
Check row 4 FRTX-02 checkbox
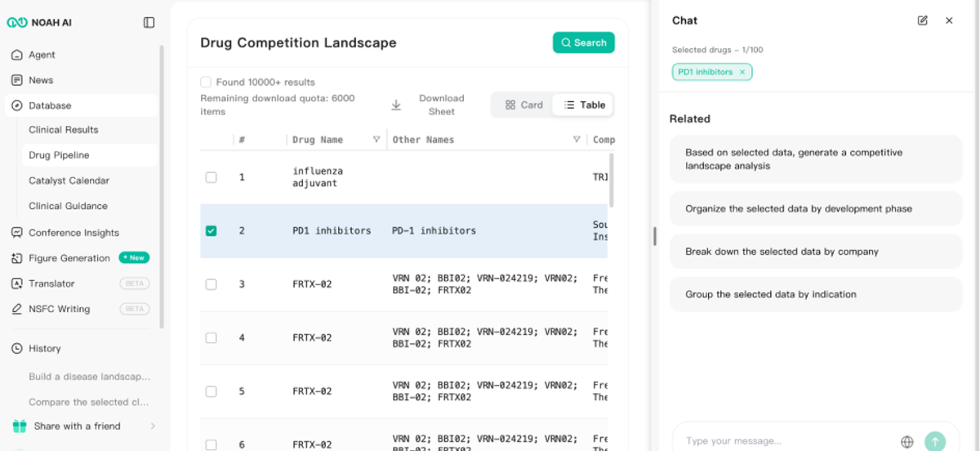[x=211, y=337]
